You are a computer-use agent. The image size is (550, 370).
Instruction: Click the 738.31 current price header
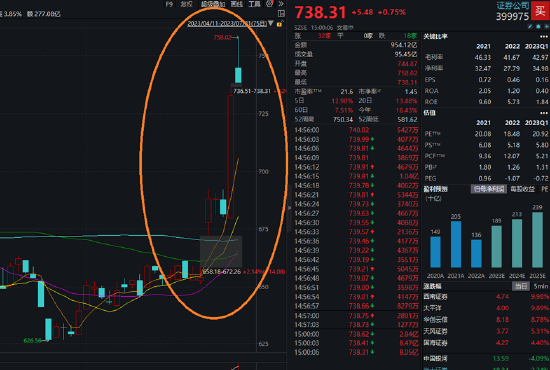[x=320, y=12]
